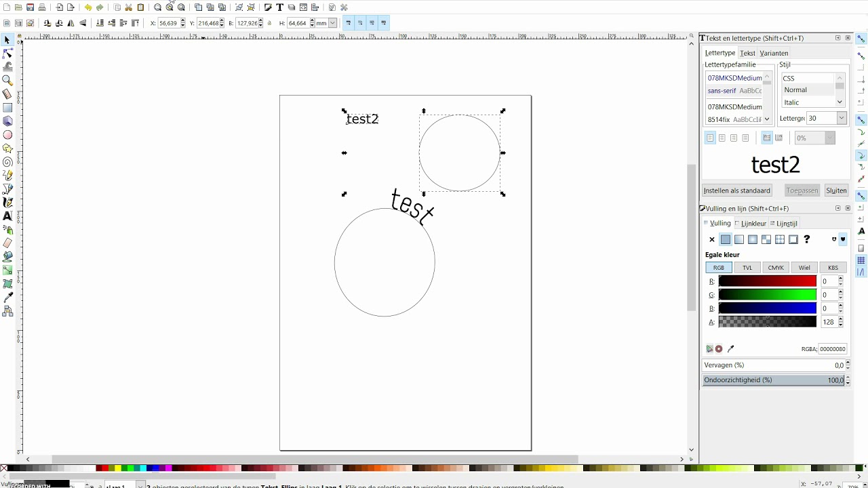
Task: Select the Text tool in toolbox
Action: coord(7,216)
